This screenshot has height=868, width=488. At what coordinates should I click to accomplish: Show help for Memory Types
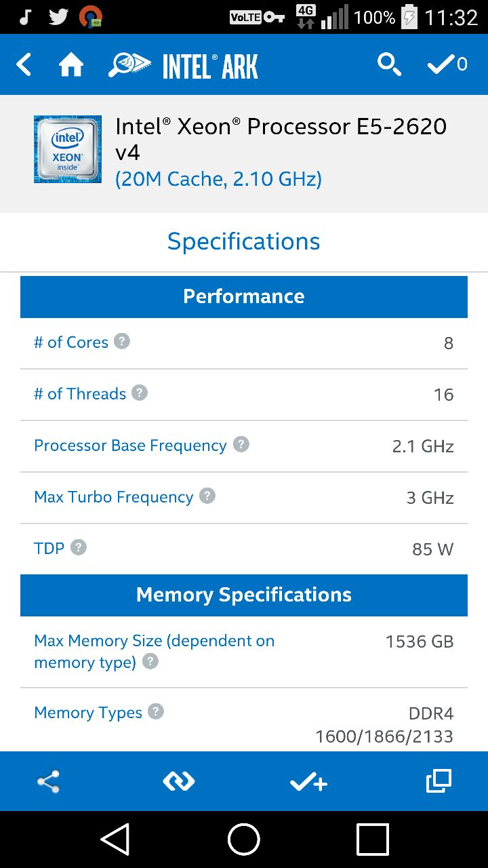coord(156,711)
